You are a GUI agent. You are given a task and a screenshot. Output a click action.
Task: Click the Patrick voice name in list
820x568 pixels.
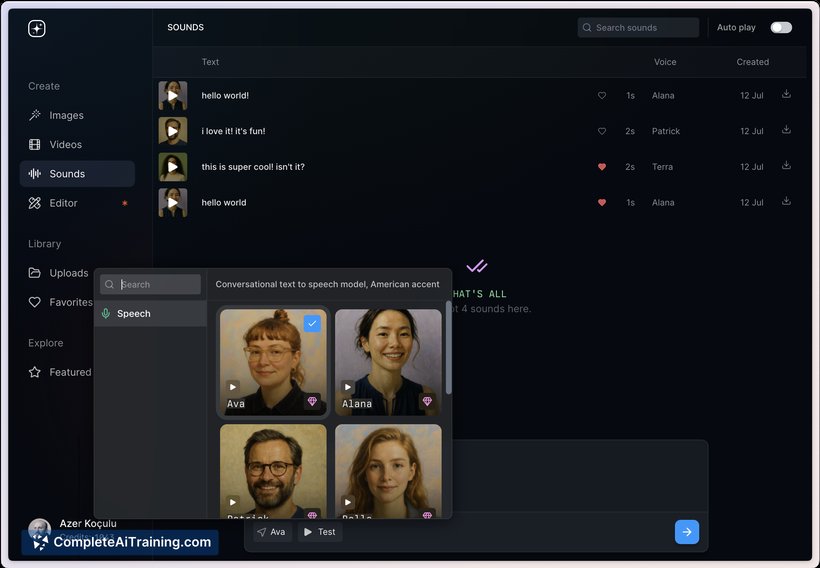point(666,131)
